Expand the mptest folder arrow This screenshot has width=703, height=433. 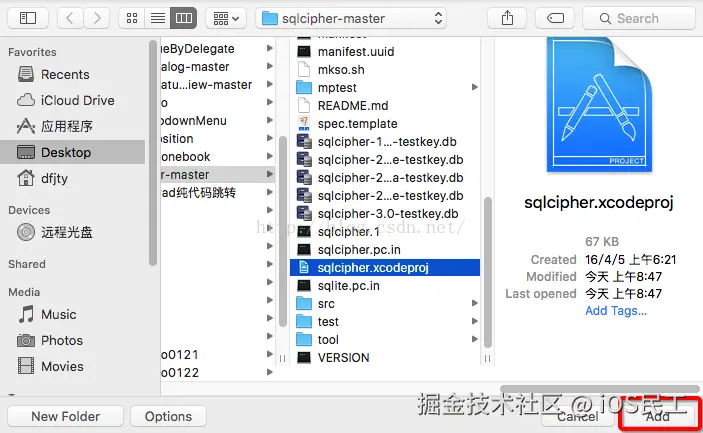click(474, 87)
